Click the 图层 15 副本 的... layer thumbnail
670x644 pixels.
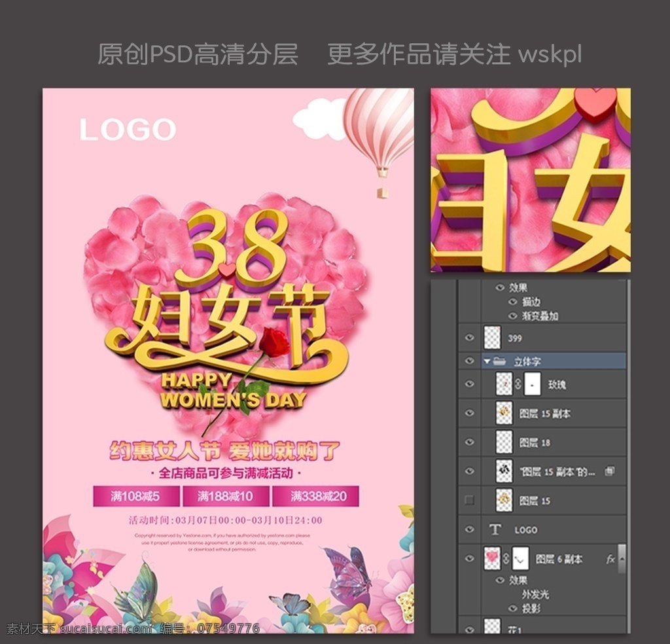[x=504, y=471]
